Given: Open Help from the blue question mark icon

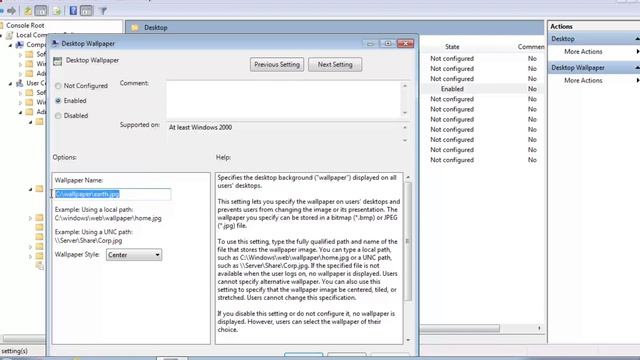Looking at the screenshot, I should (x=73, y=11).
